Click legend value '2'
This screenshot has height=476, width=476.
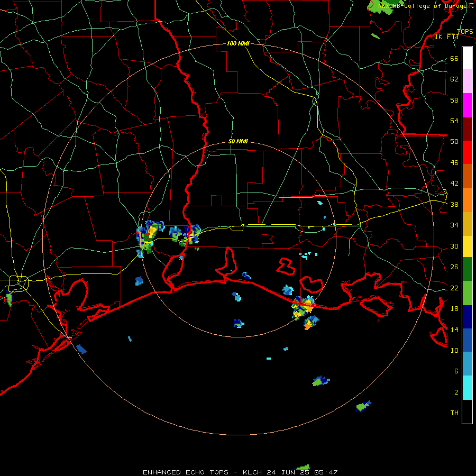coord(456,392)
